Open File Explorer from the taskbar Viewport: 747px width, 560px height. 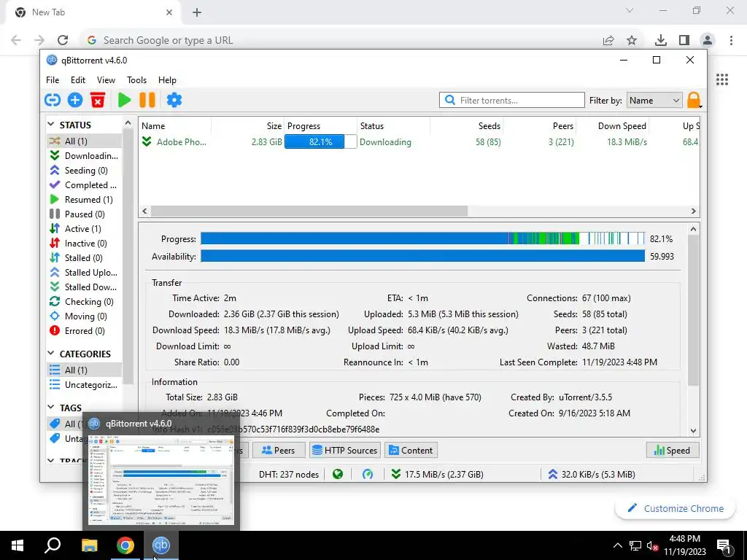[x=89, y=545]
